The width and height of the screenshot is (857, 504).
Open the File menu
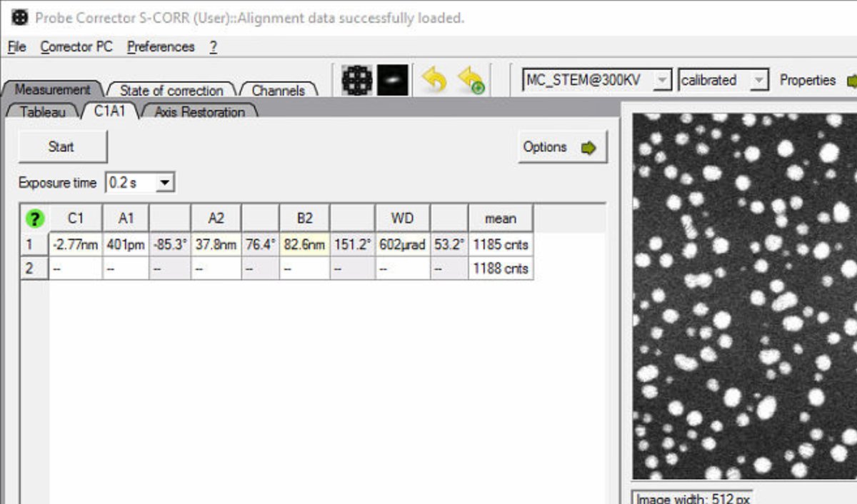click(15, 46)
